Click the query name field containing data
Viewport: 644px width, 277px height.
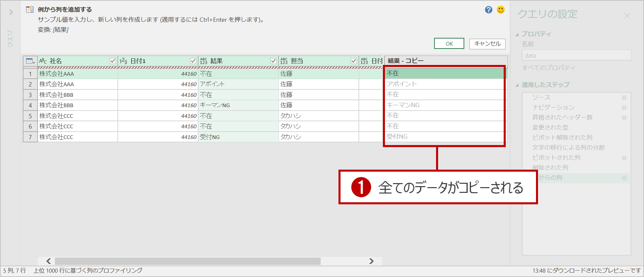tap(576, 56)
